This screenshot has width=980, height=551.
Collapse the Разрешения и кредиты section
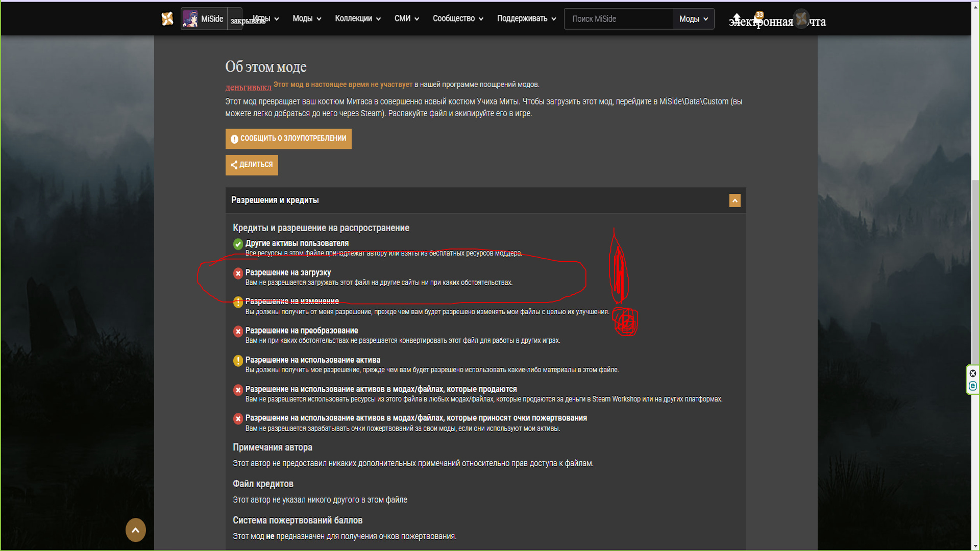(734, 201)
